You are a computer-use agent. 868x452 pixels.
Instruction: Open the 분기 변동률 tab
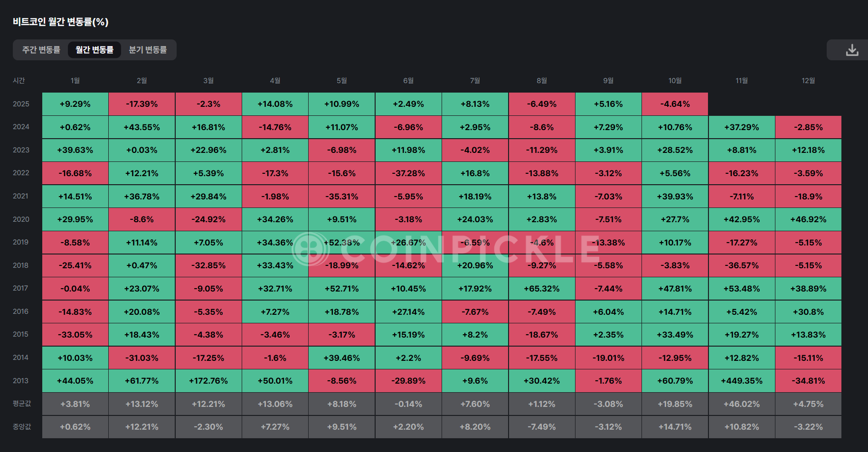[x=148, y=50]
